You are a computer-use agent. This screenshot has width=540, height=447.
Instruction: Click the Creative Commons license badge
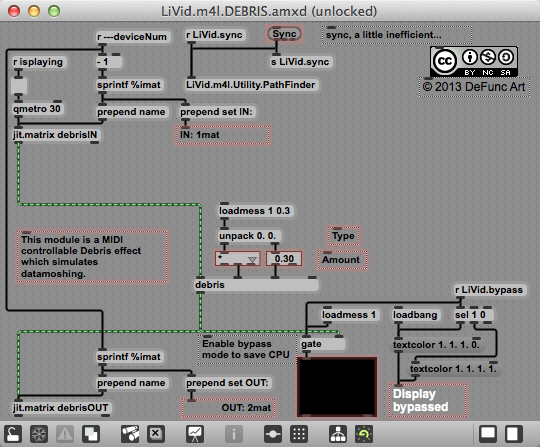pyautogui.click(x=474, y=62)
